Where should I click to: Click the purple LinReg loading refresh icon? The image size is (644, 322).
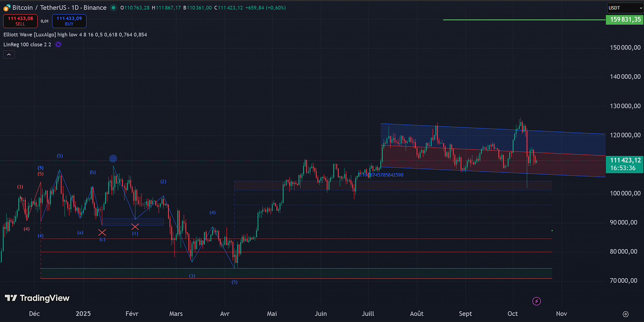tap(58, 44)
